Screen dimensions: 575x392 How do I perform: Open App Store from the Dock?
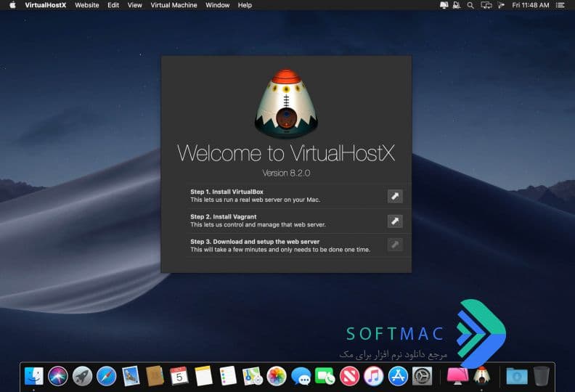pos(398,376)
